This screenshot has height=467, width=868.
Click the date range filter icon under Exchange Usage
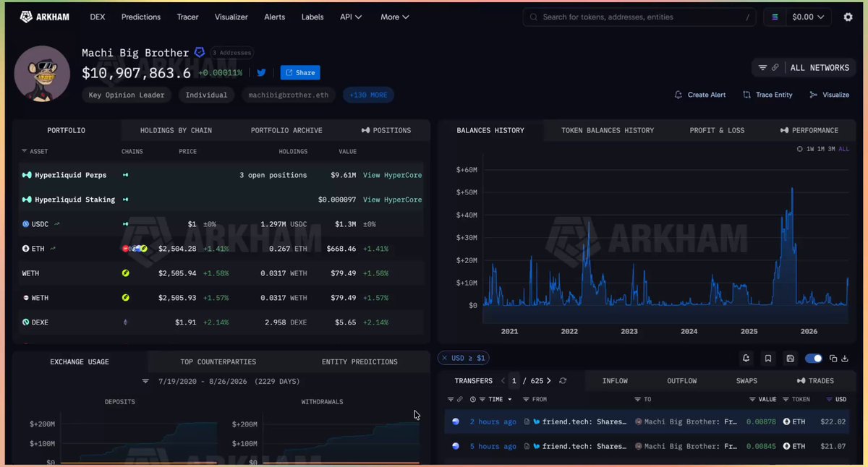pyautogui.click(x=145, y=381)
